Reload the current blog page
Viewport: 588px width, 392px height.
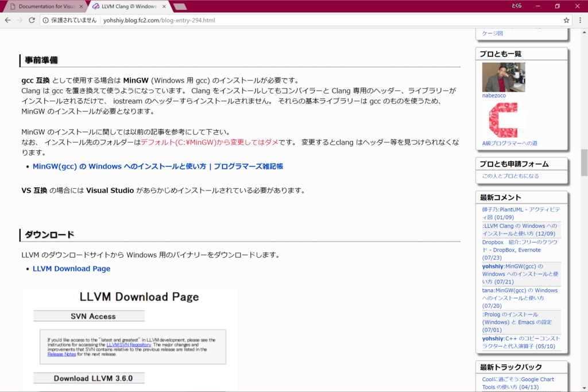(32, 20)
